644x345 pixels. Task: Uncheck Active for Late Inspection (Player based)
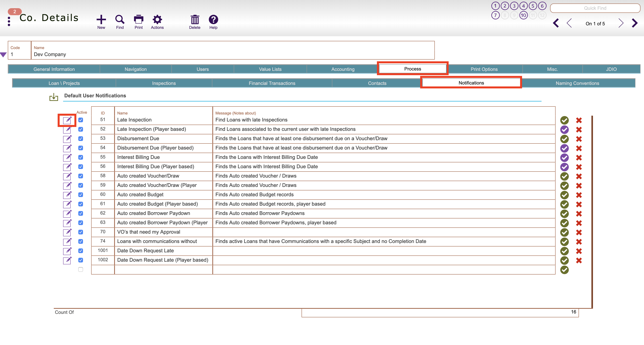80,129
